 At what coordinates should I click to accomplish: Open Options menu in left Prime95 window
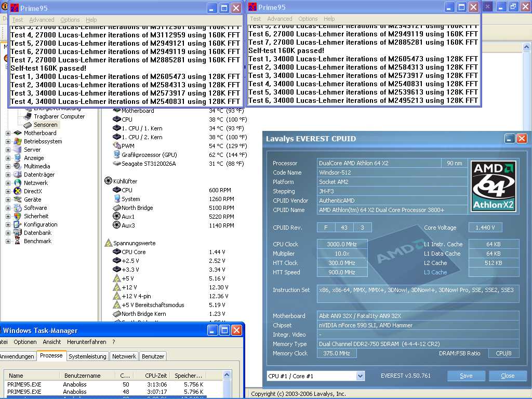click(x=70, y=20)
